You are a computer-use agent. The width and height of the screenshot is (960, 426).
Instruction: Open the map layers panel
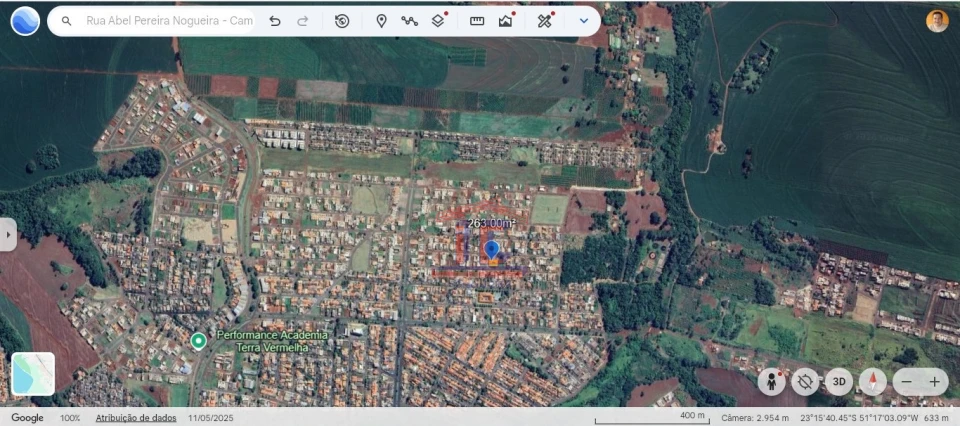point(437,21)
